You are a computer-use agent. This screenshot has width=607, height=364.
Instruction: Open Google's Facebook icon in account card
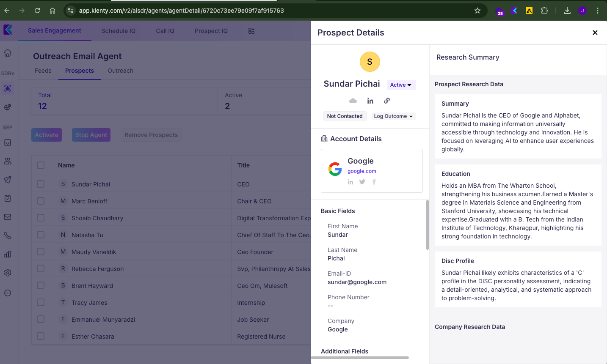tap(374, 182)
